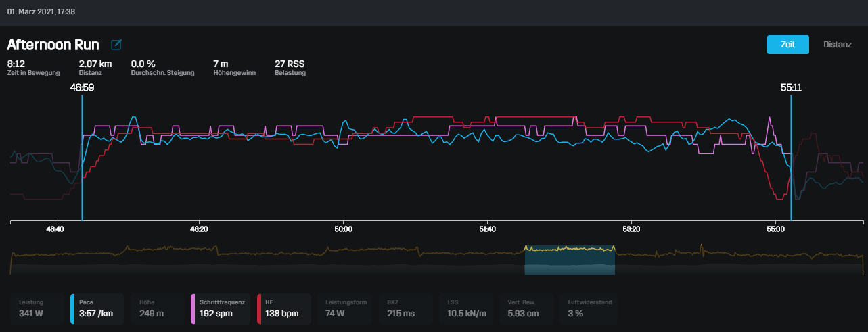
Task: Enable the Luftwiderstand metric tile
Action: coord(587,309)
